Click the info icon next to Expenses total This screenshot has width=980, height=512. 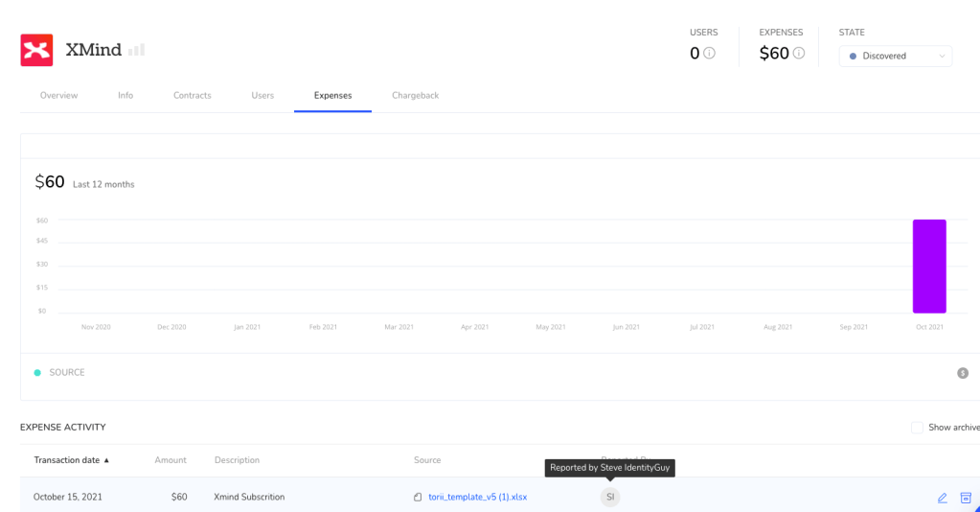pos(799,54)
